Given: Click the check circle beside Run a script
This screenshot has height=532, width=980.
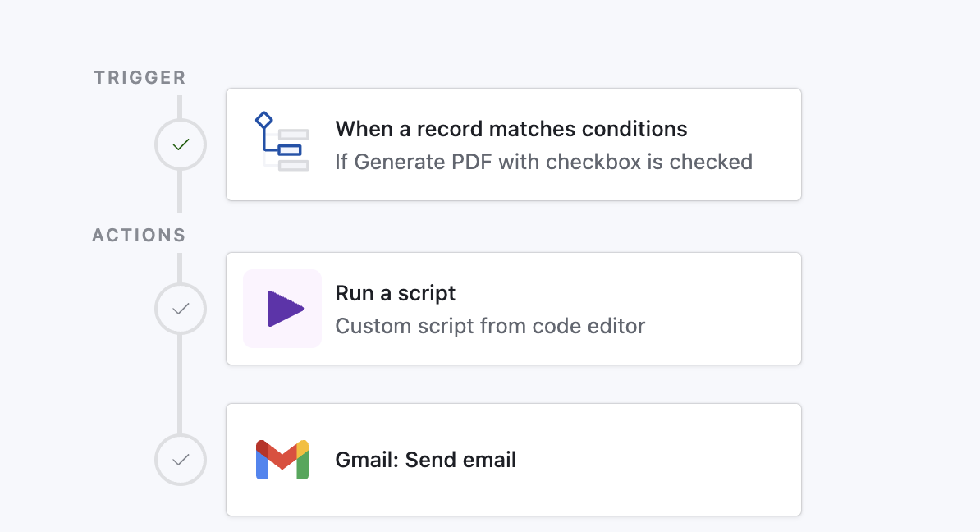Looking at the screenshot, I should coord(180,309).
